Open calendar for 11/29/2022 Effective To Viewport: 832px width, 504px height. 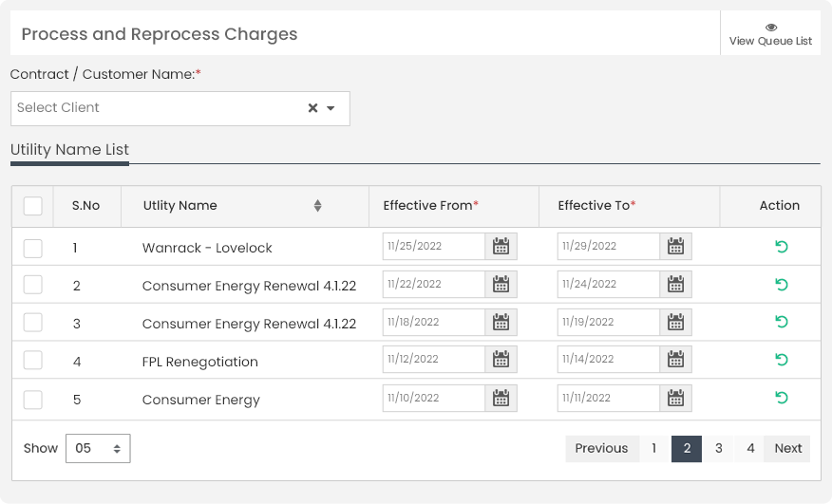click(x=675, y=246)
